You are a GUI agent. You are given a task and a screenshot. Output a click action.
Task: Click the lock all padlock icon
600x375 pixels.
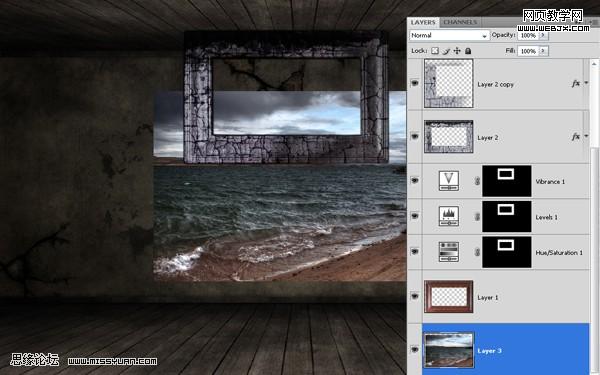click(468, 51)
